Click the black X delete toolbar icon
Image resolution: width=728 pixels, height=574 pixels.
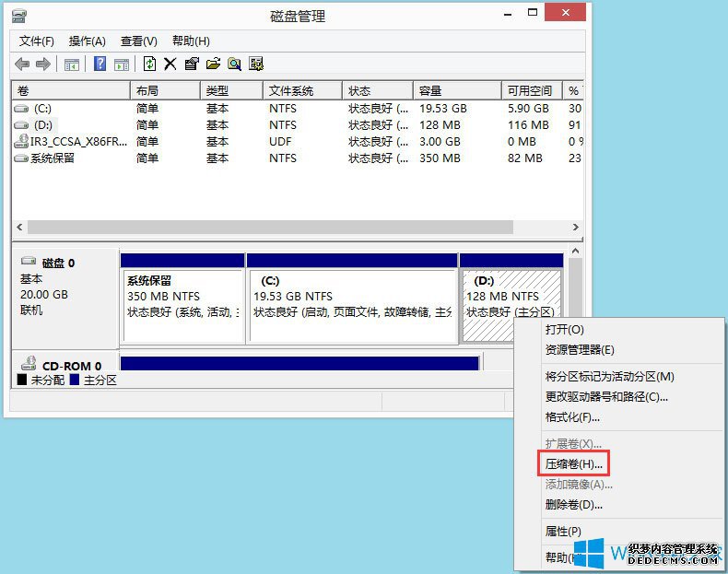point(170,64)
